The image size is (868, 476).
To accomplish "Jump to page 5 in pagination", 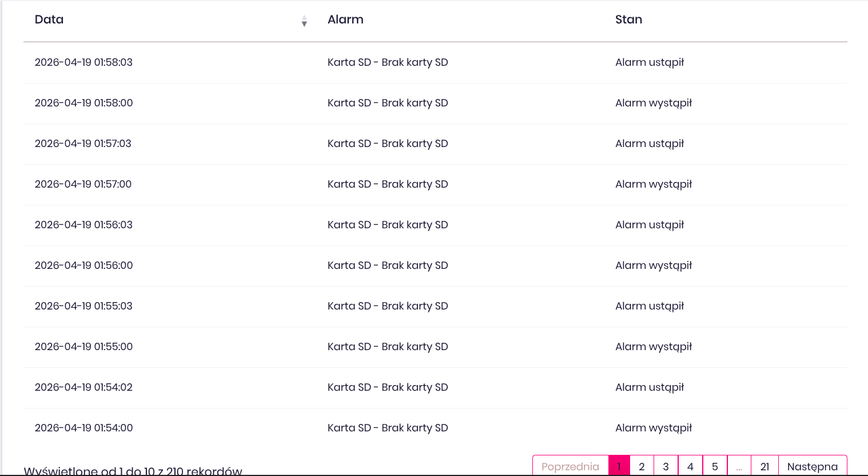I will coord(715,466).
